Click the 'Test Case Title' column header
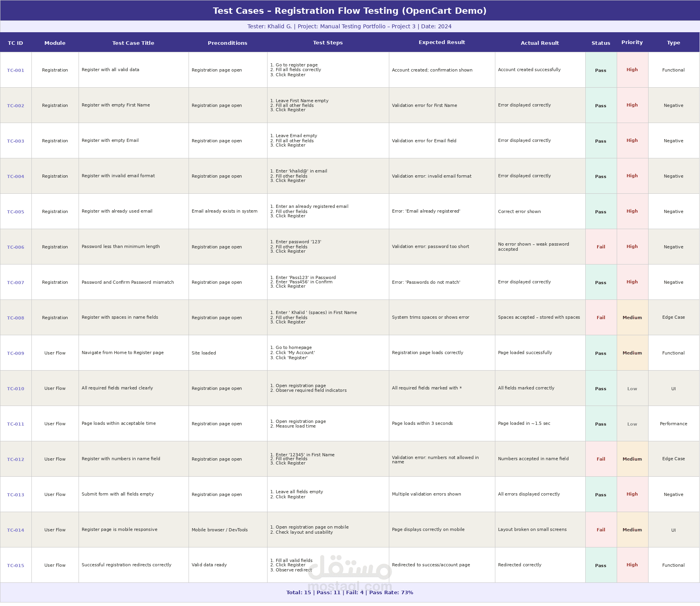Image resolution: width=700 pixels, height=606 pixels. tap(133, 43)
